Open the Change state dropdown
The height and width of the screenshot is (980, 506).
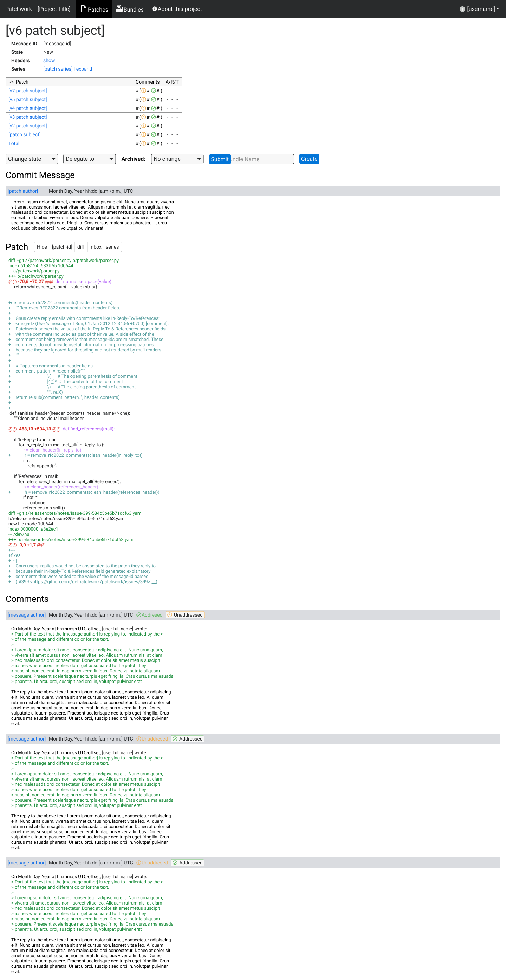32,159
